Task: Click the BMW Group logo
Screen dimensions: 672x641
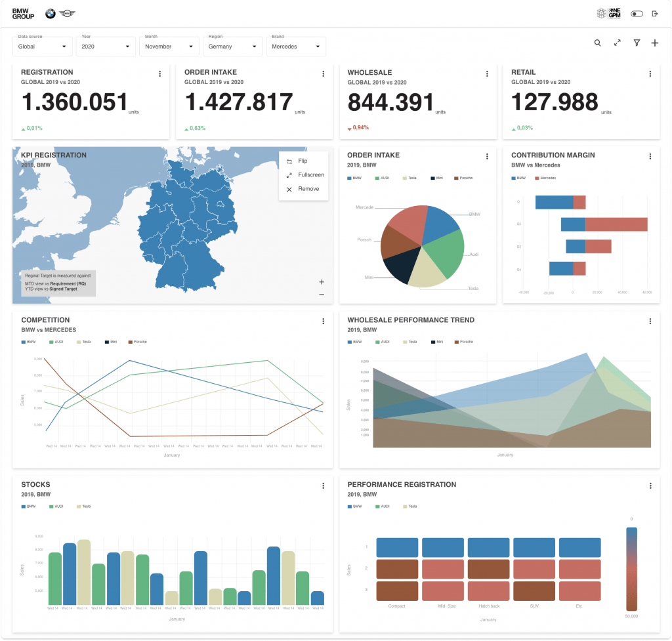Action: click(23, 14)
